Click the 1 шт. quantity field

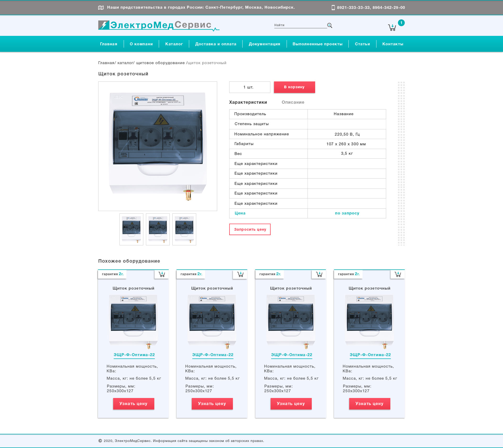click(x=249, y=87)
